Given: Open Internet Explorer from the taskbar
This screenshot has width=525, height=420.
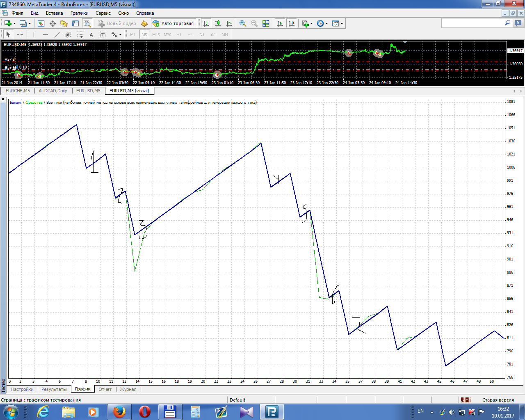Looking at the screenshot, I should [x=43, y=412].
